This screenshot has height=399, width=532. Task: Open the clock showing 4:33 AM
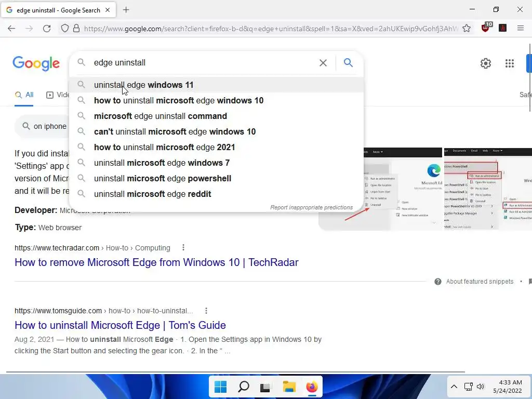508,387
